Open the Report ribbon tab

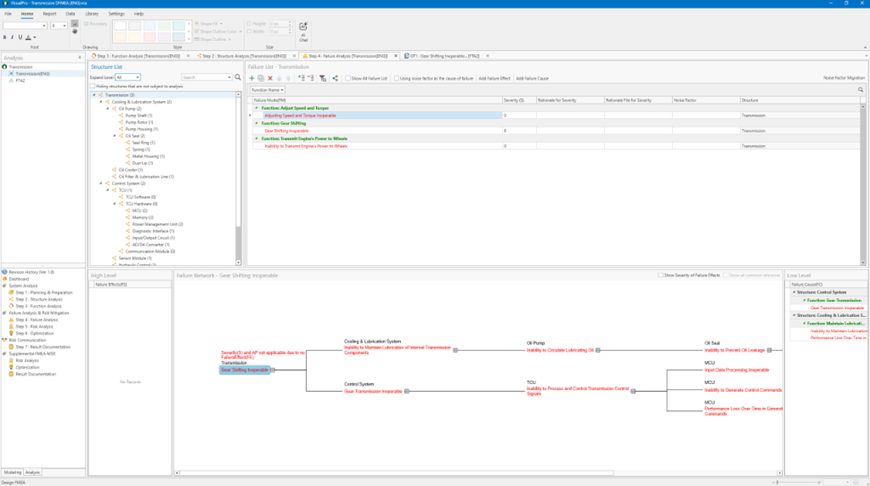click(49, 14)
